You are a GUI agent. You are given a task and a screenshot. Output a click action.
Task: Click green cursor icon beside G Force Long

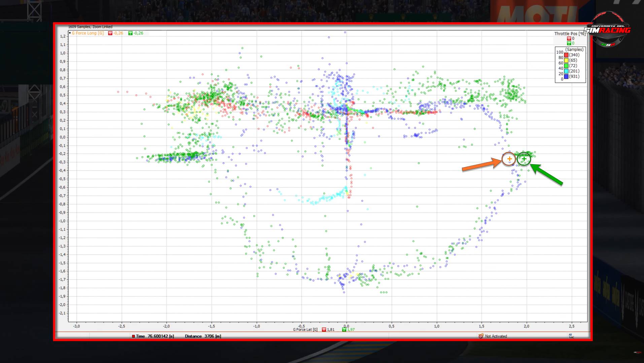point(130,33)
